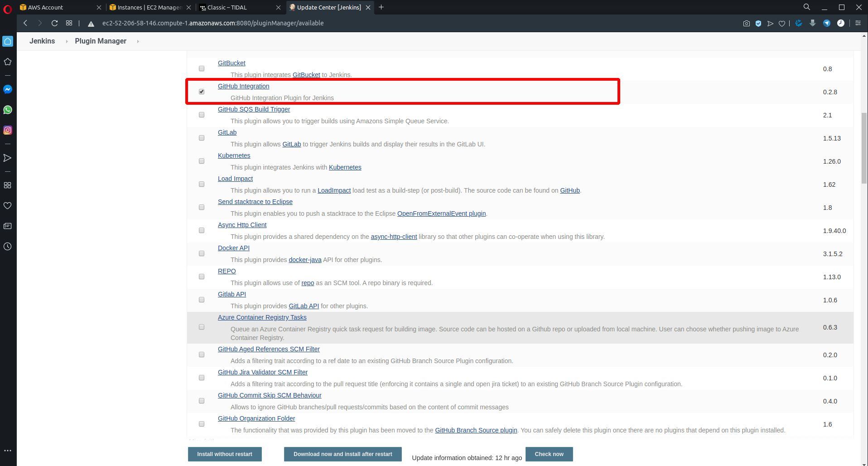Select version text 1.9.40.0

(834, 231)
